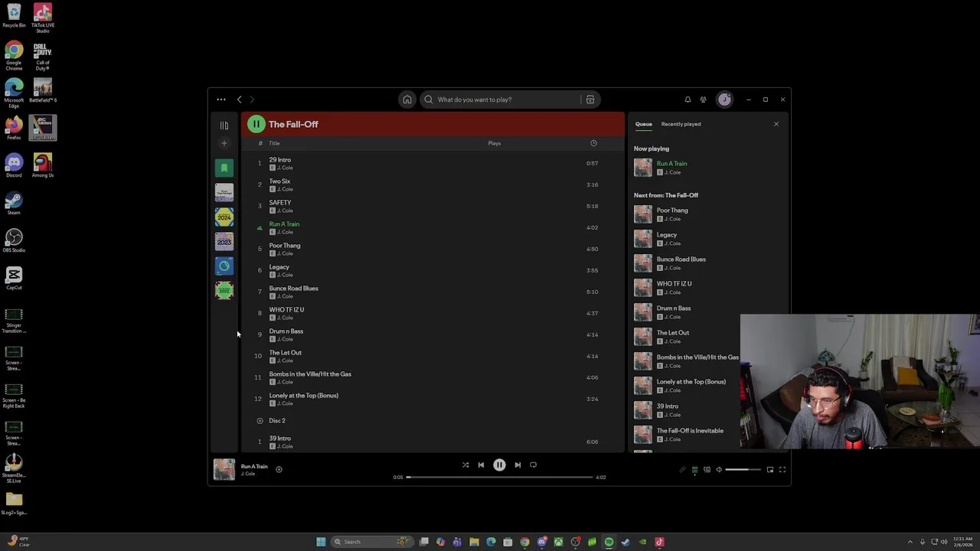Open the 2024 playlist in sidebar

tap(224, 217)
